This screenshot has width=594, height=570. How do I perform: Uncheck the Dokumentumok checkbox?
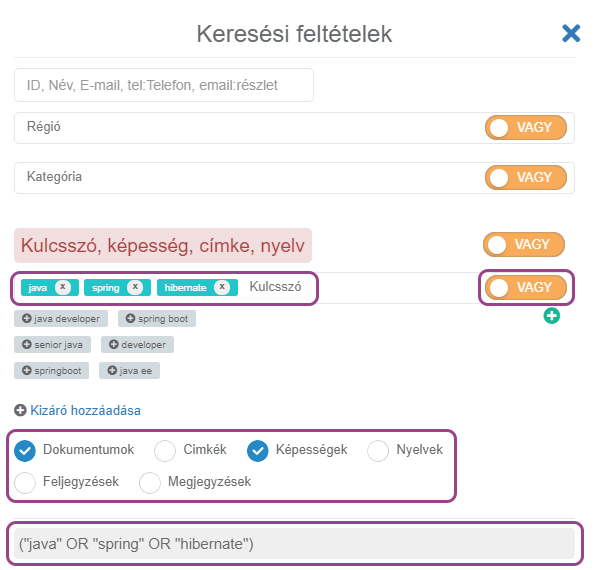coord(25,451)
